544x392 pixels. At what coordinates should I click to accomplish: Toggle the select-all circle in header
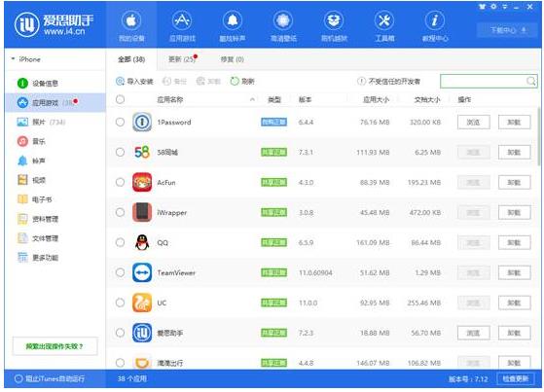[120, 99]
